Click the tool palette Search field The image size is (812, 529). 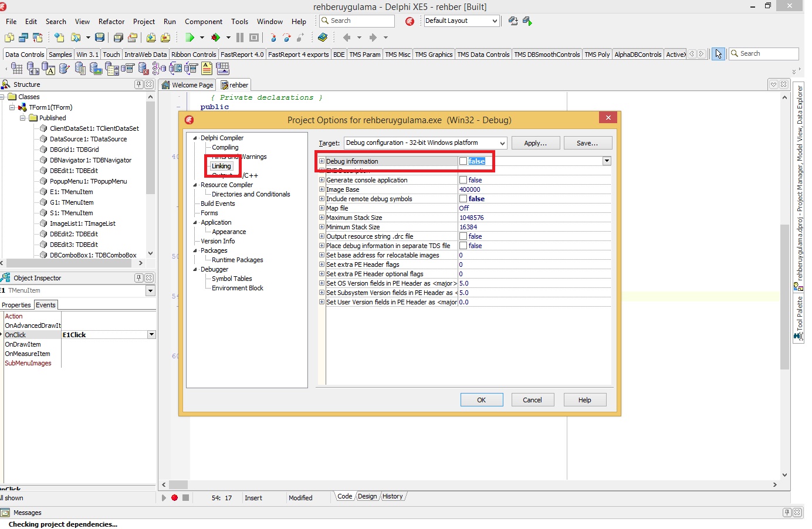[764, 54]
